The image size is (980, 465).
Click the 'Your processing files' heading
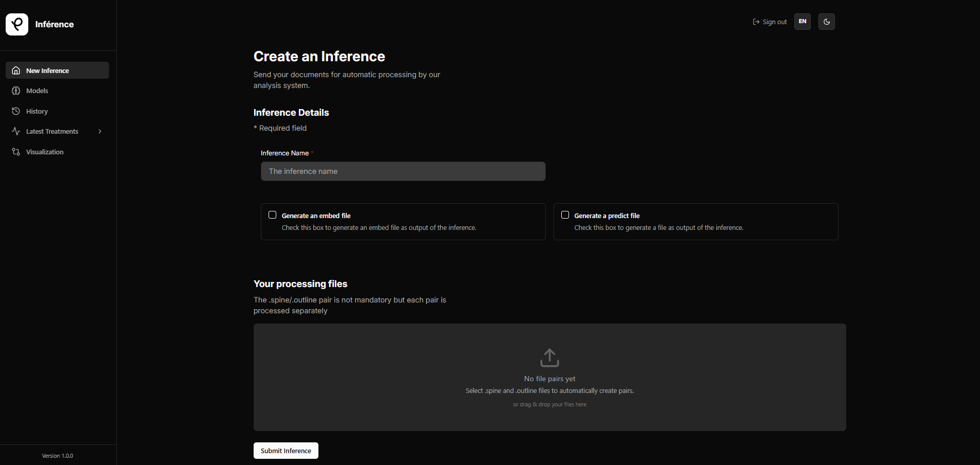coord(300,284)
